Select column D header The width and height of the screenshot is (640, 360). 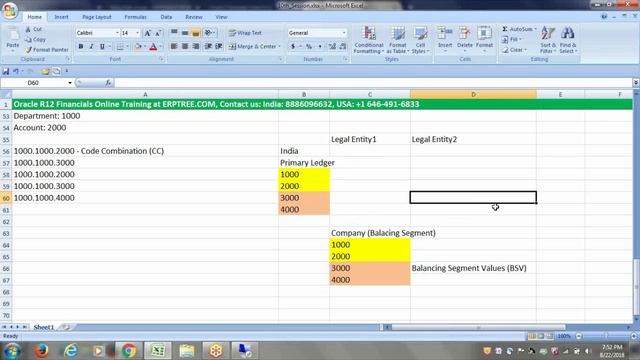(x=473, y=94)
